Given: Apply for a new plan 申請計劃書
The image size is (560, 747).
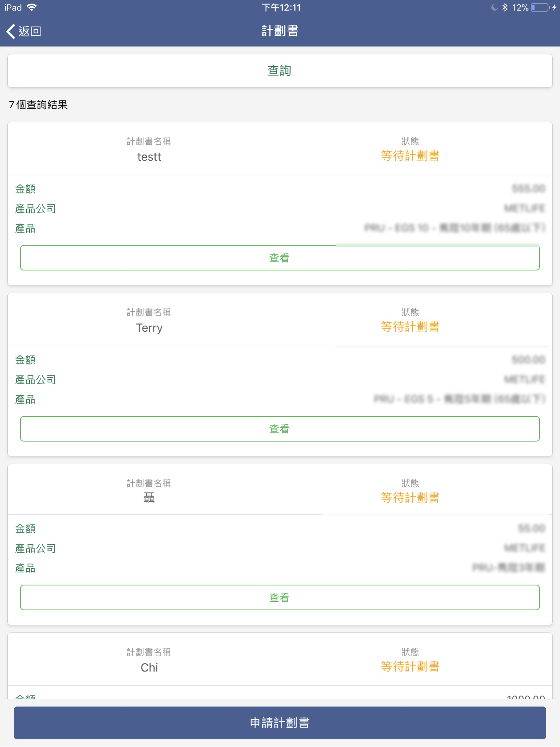Looking at the screenshot, I should tap(280, 723).
